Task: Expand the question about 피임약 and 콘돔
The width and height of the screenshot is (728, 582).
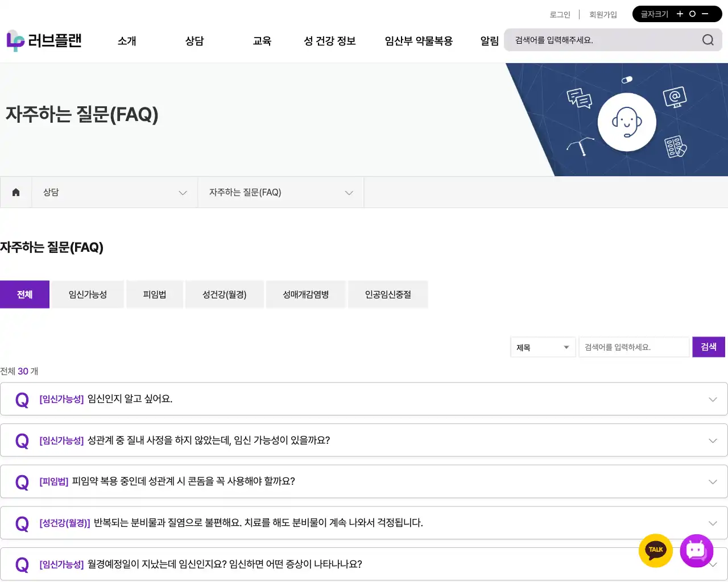Action: coord(364,481)
